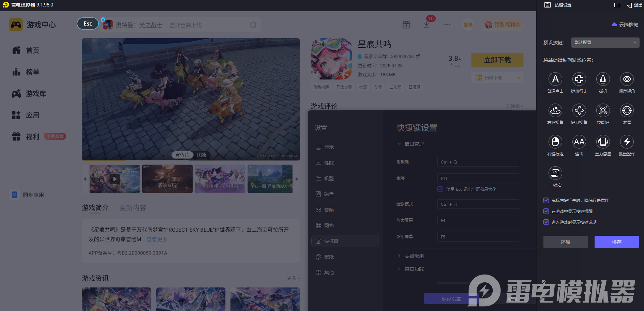Open the 扫码下载 dropdown
This screenshot has width=644, height=311.
tap(497, 78)
